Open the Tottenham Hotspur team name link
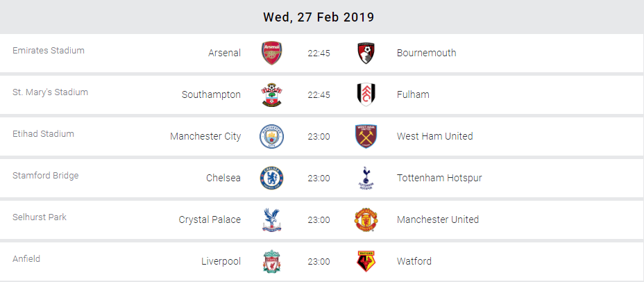Viewport: 644px width, 282px height. [x=439, y=178]
